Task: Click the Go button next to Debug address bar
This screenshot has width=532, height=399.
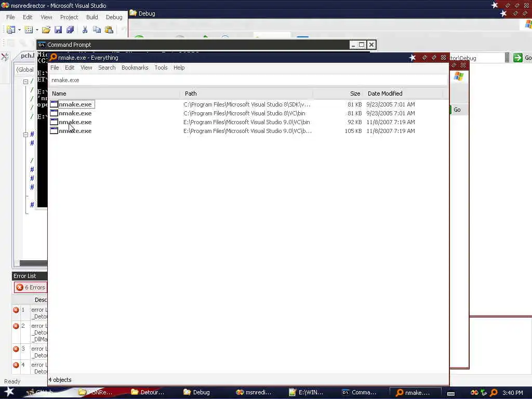Action: coord(522,58)
